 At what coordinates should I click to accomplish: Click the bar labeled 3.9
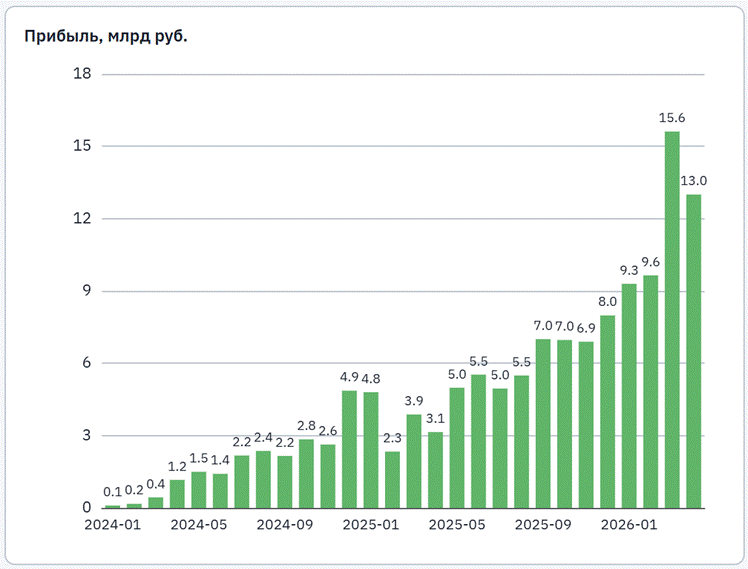[x=414, y=461]
